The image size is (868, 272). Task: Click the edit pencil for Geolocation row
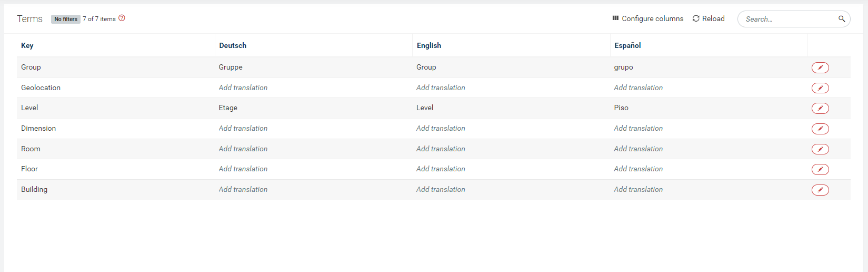click(820, 88)
